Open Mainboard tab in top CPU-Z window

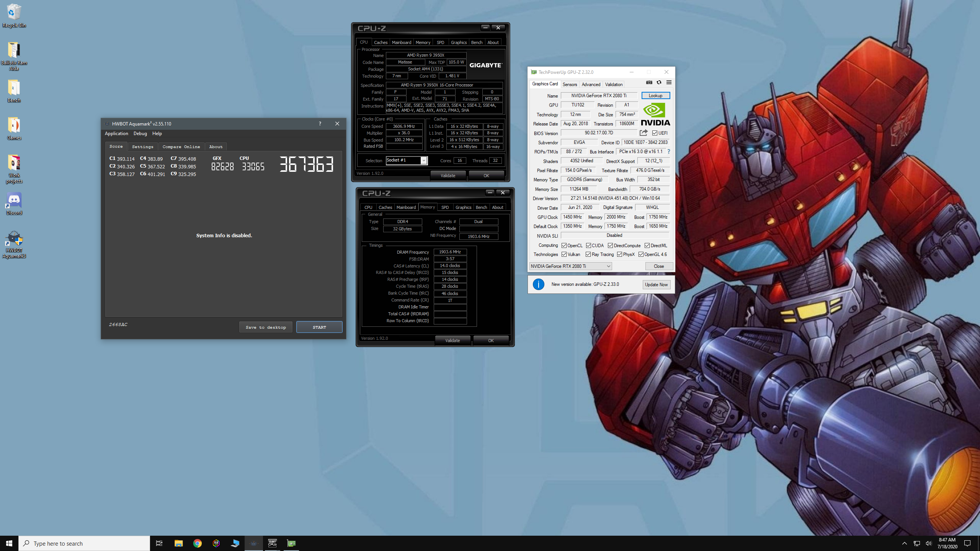[x=401, y=42]
